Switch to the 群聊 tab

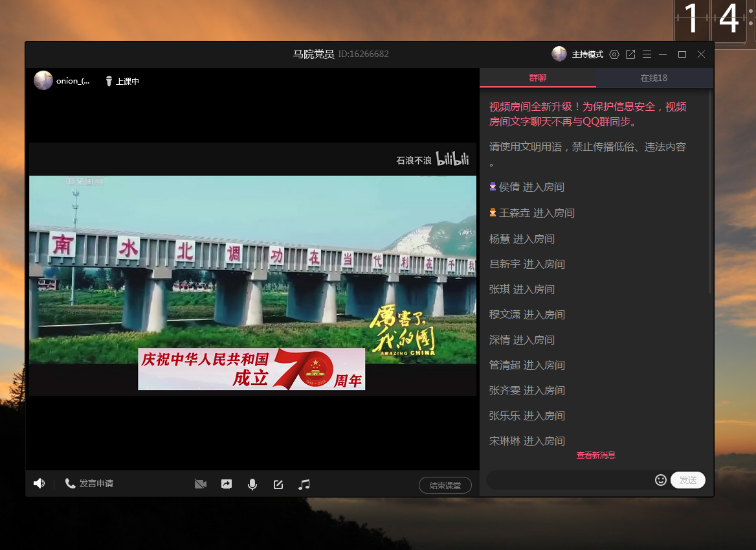538,78
